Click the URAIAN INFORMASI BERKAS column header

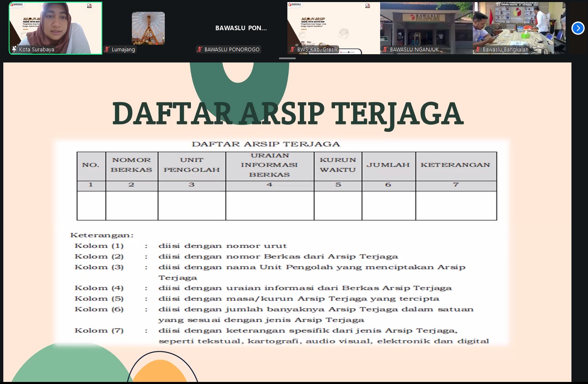coord(270,165)
